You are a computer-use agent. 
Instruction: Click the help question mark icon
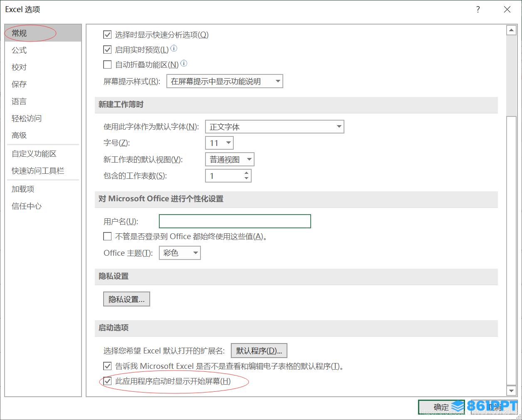[478, 10]
